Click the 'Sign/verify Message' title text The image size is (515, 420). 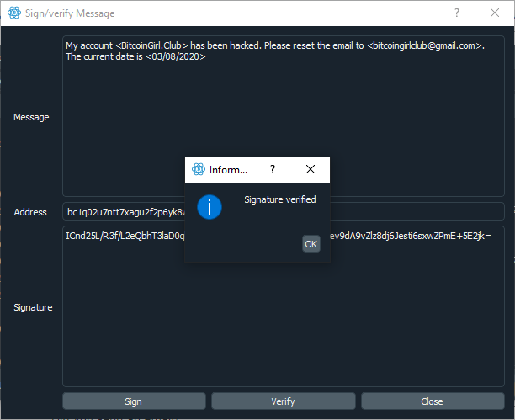[70, 13]
